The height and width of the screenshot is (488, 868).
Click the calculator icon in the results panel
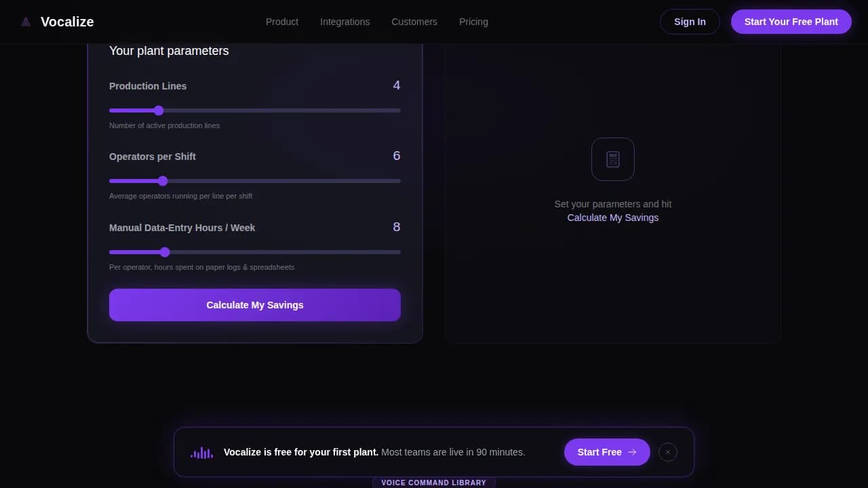pos(612,159)
